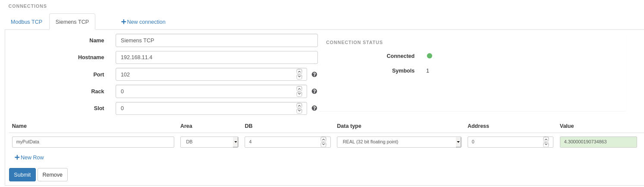Image resolution: width=644 pixels, height=187 pixels.
Task: Decrease DB number with down arrow
Action: 324,145
